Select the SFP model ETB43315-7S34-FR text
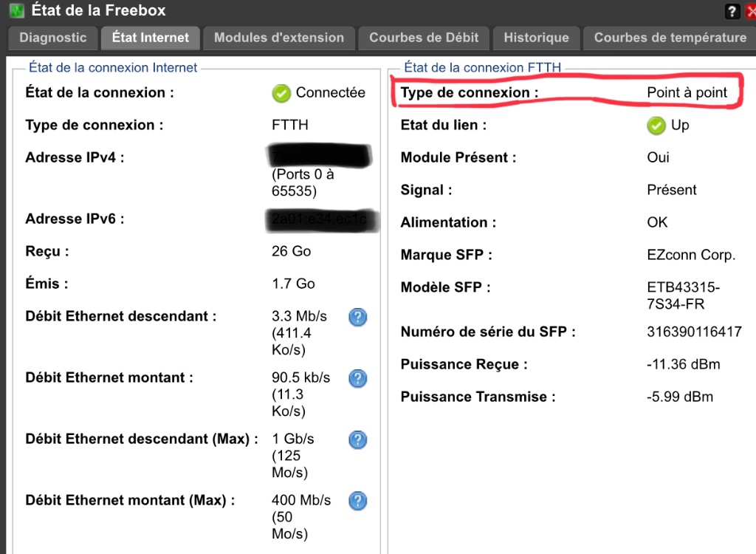Screen dimensions: 756x554 click(683, 295)
